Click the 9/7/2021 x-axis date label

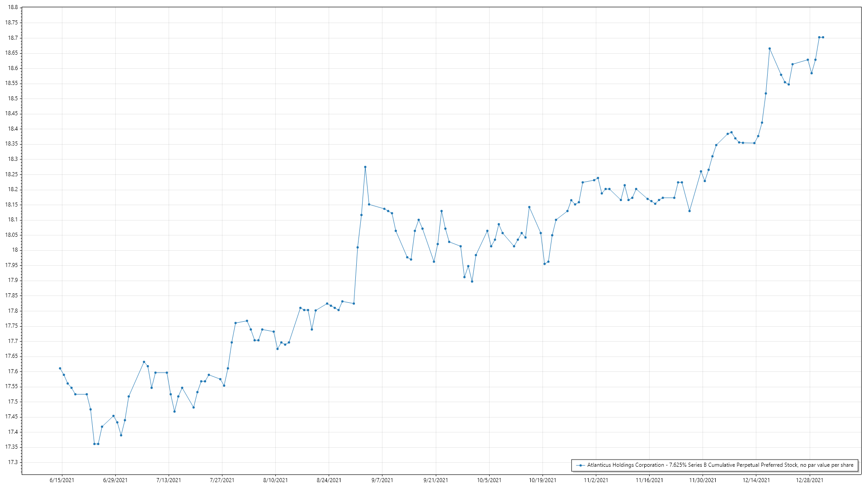382,480
